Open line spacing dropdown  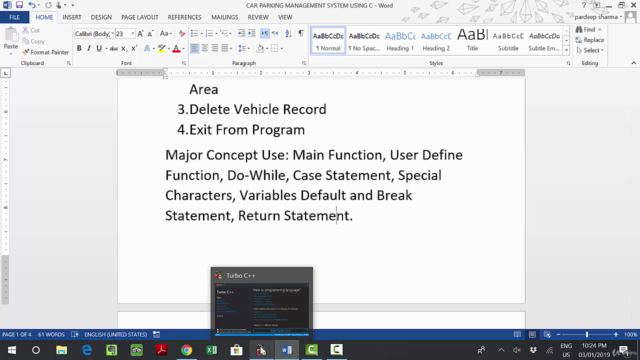[243, 49]
